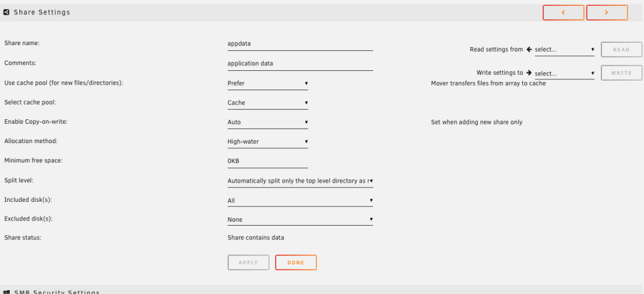Click the 'Enable Copy-on-write:' label

point(35,122)
